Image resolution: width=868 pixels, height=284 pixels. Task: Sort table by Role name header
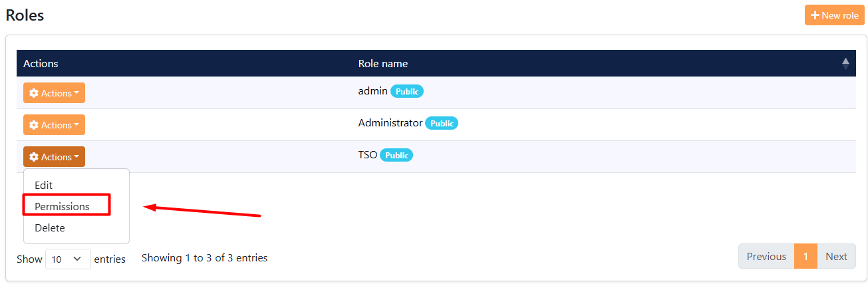click(x=383, y=64)
